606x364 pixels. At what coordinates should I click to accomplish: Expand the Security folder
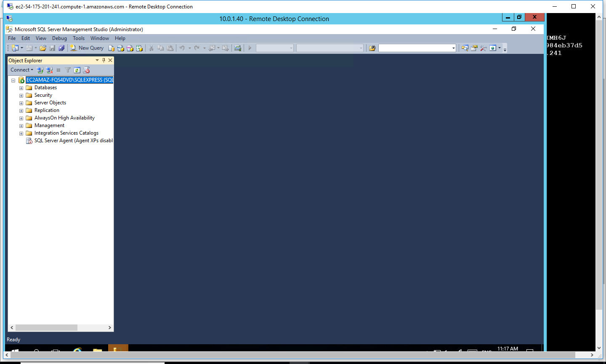[21, 95]
